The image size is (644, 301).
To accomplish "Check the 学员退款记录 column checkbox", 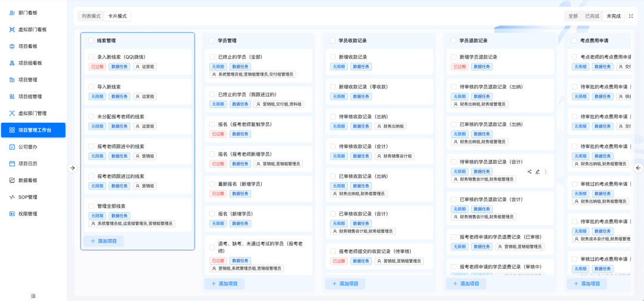I will pyautogui.click(x=453, y=41).
